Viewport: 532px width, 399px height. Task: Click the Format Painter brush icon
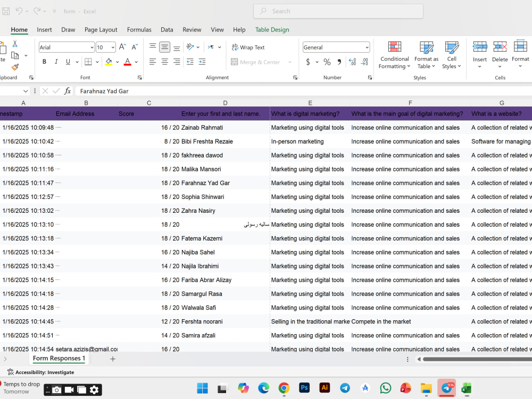[15, 68]
